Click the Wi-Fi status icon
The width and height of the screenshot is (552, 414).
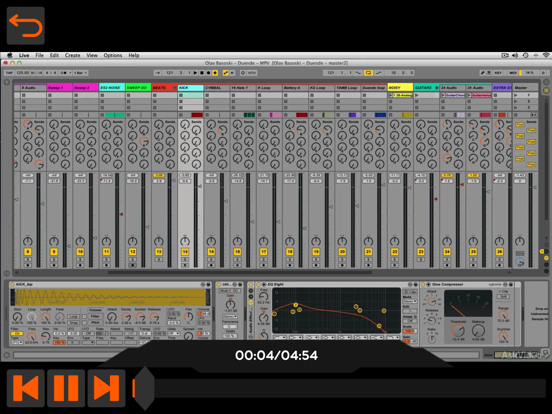pyautogui.click(x=546, y=55)
